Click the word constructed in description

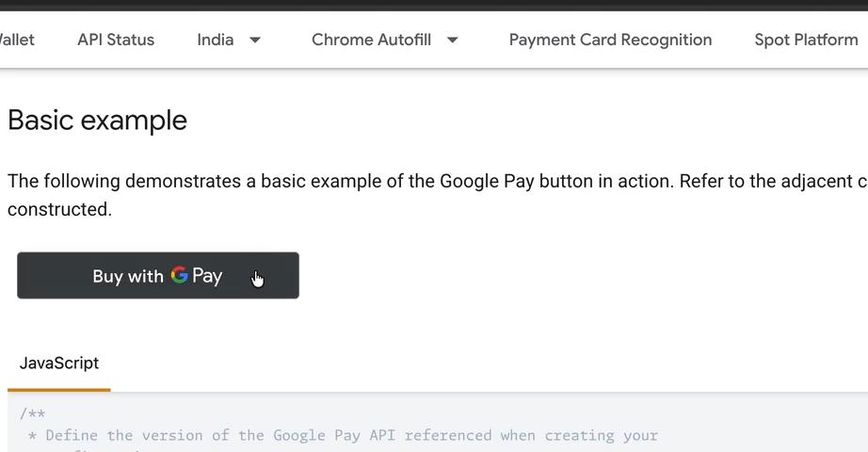pyautogui.click(x=59, y=209)
